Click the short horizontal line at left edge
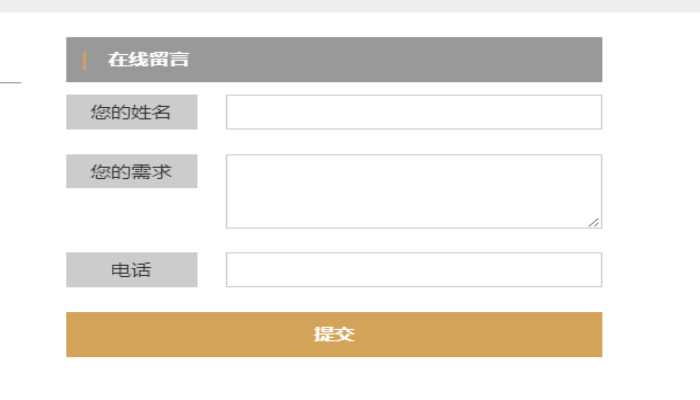Screen dimensions: 700x400 pos(10,82)
